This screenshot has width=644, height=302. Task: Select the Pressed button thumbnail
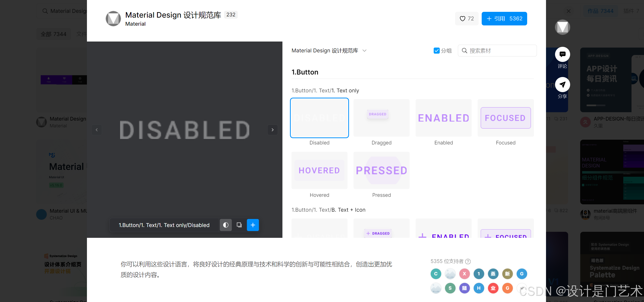(381, 170)
